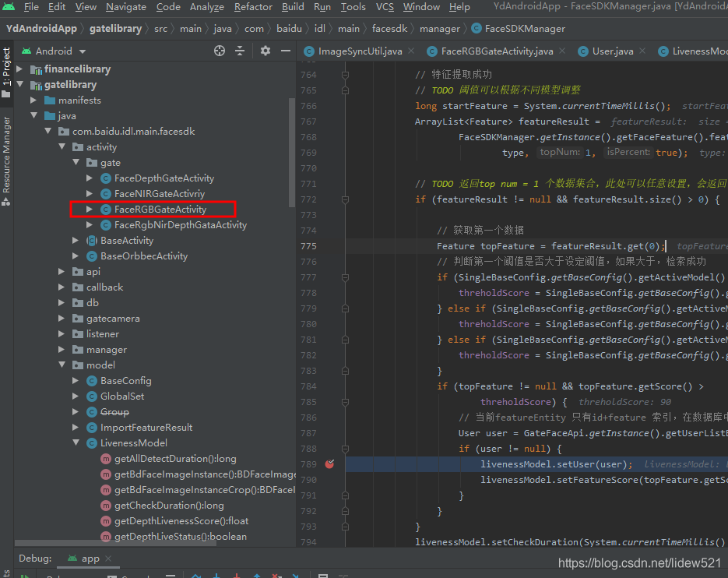Select FaceRGBGateActivity in project tree
The width and height of the screenshot is (728, 578).
(160, 209)
